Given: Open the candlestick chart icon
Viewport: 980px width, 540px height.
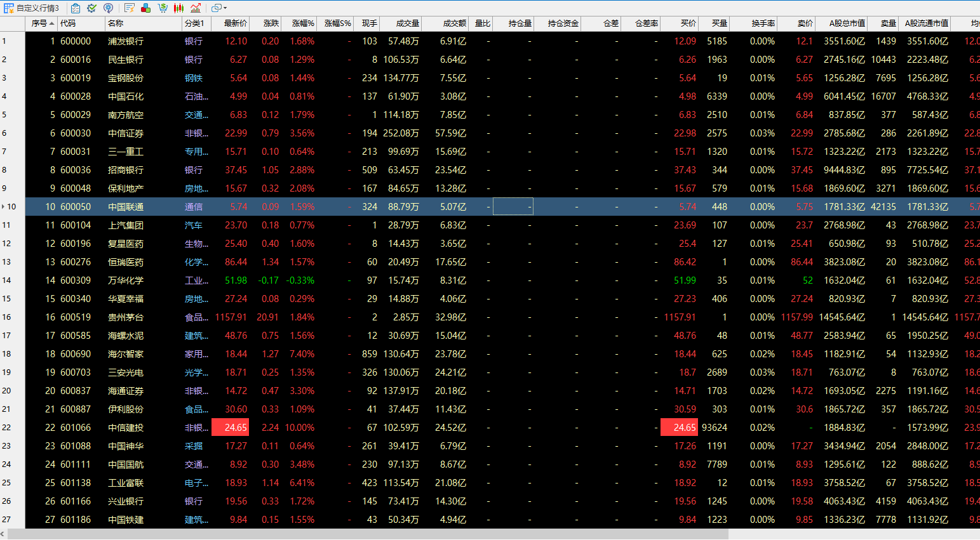Looking at the screenshot, I should (179, 8).
